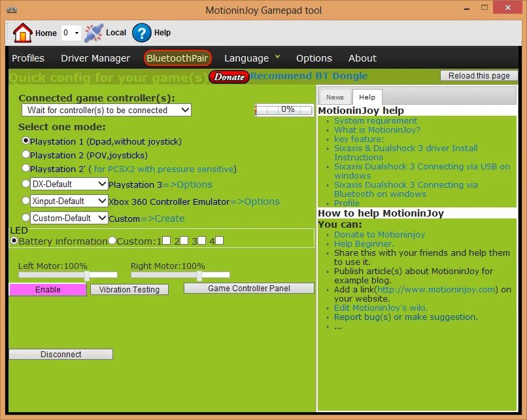Open Dualshock 3 Connecting via USB link
The width and height of the screenshot is (527, 420).
[x=422, y=171]
